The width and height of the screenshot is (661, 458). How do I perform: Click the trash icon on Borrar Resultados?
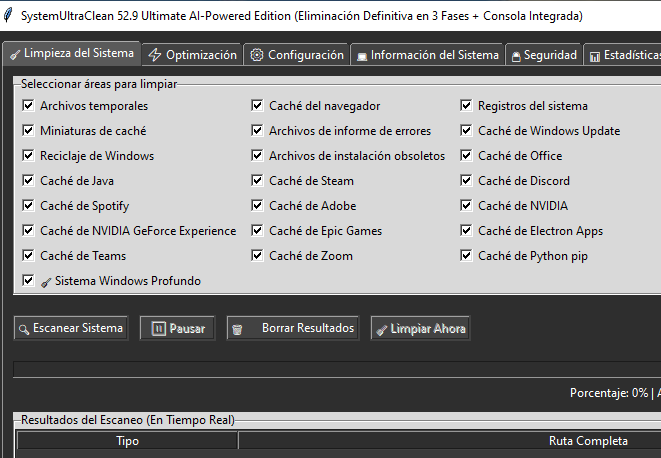236,328
